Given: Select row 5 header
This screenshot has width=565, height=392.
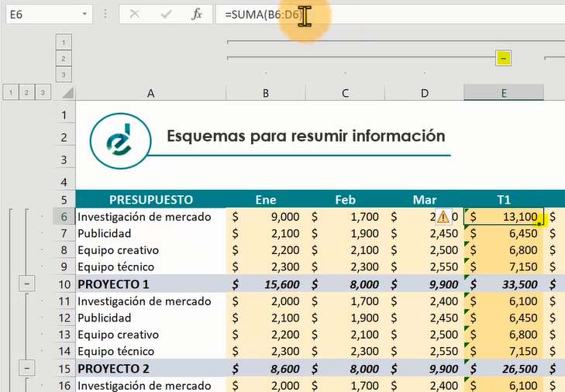Looking at the screenshot, I should click(x=64, y=199).
